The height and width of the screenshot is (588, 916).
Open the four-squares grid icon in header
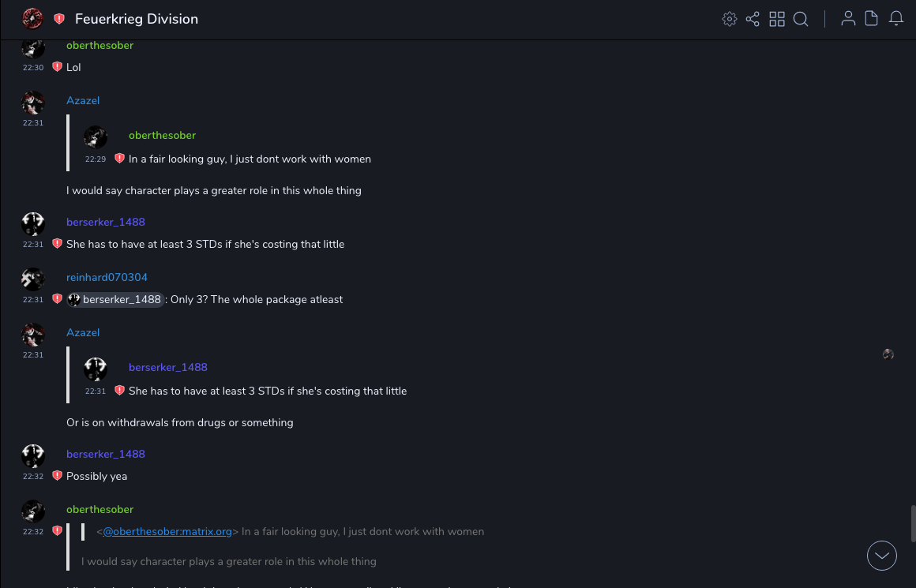[x=777, y=19]
